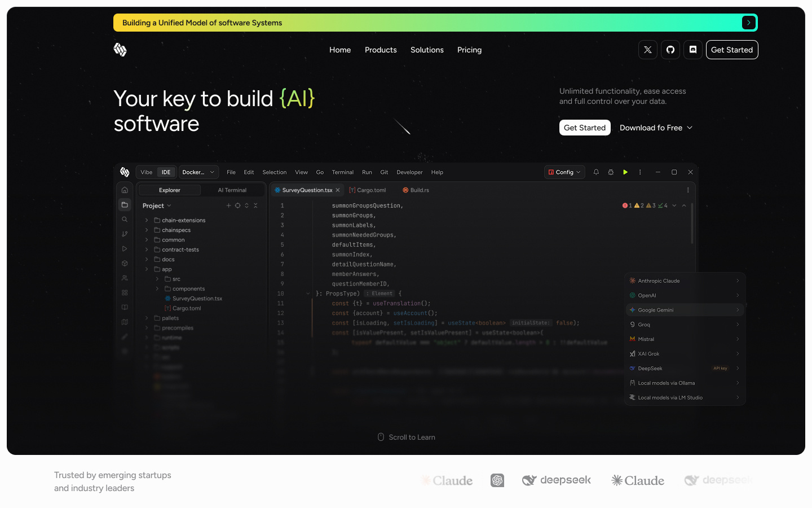Screen dimensions: 812x508
Task: Collapse all folders in the Project panel
Action: tap(255, 205)
